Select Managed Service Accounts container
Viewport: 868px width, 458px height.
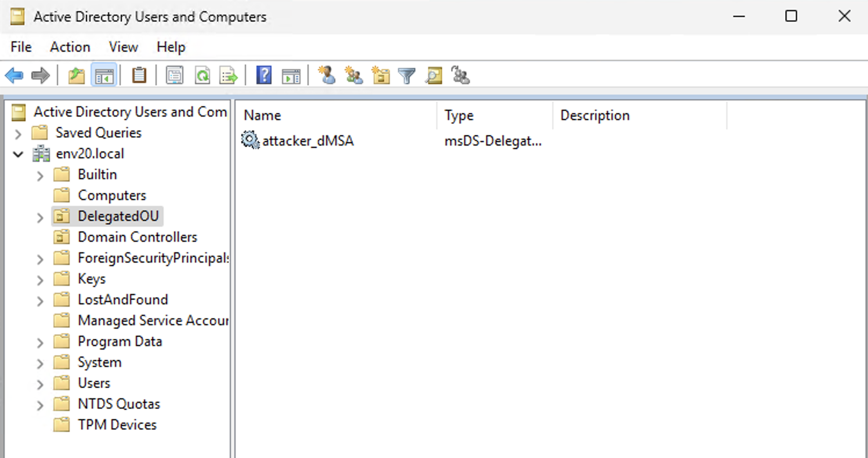(153, 321)
